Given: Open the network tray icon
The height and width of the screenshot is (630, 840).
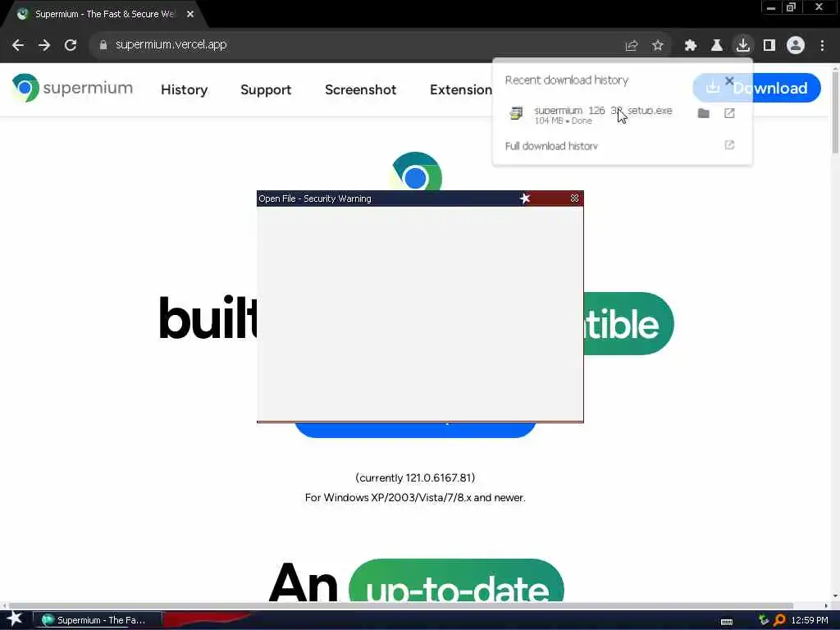Looking at the screenshot, I should 764,620.
